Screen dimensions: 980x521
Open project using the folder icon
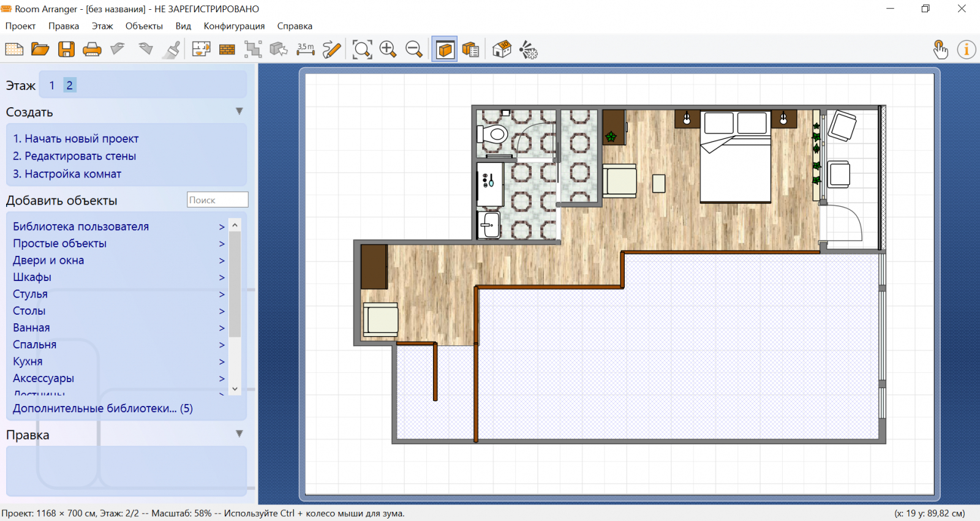(x=40, y=50)
